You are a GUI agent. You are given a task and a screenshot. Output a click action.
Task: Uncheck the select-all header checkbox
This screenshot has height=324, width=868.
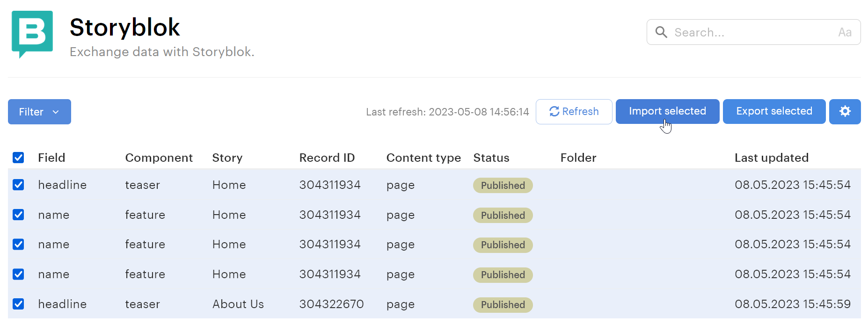(18, 158)
